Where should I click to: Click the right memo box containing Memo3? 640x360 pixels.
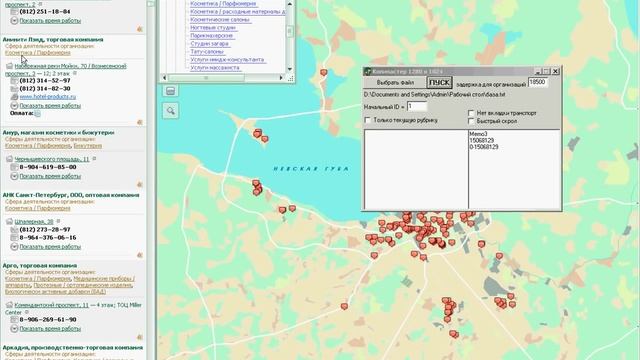514,169
